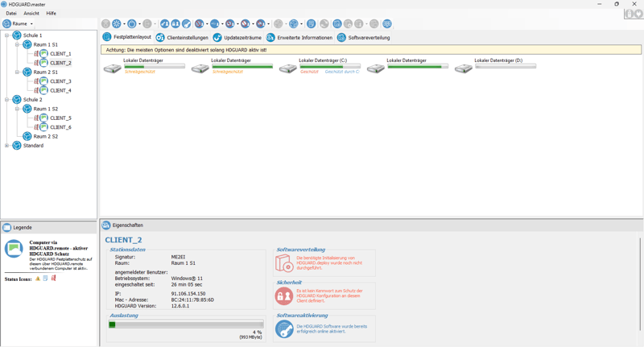644x347 pixels.
Task: Click the Softwareverteilung box icon in properties
Action: click(284, 262)
